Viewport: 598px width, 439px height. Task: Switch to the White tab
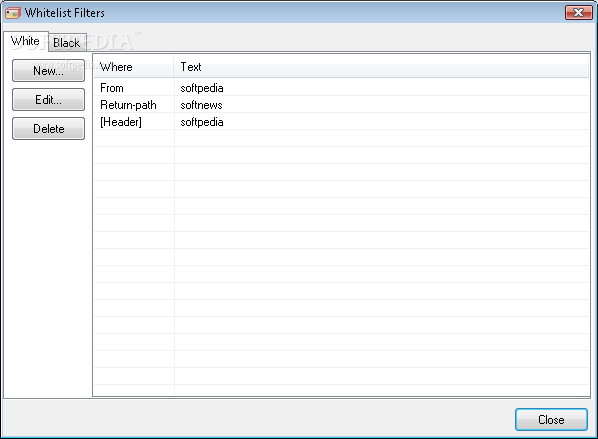26,41
